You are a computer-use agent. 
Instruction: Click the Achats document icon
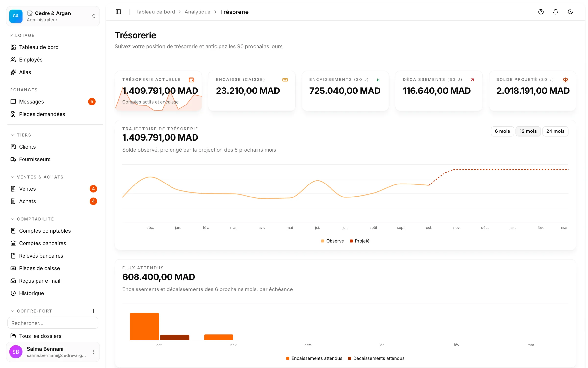point(13,201)
